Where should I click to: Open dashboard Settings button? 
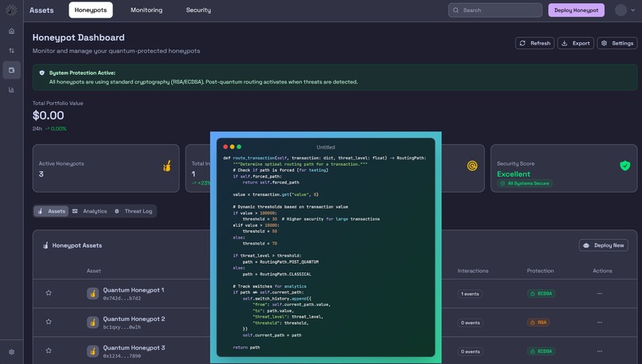(617, 43)
